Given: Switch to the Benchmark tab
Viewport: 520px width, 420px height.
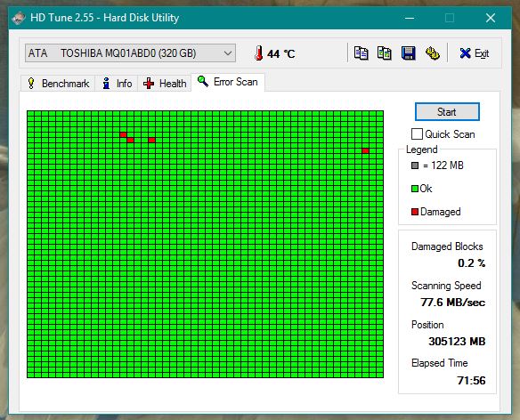Looking at the screenshot, I should [x=58, y=84].
